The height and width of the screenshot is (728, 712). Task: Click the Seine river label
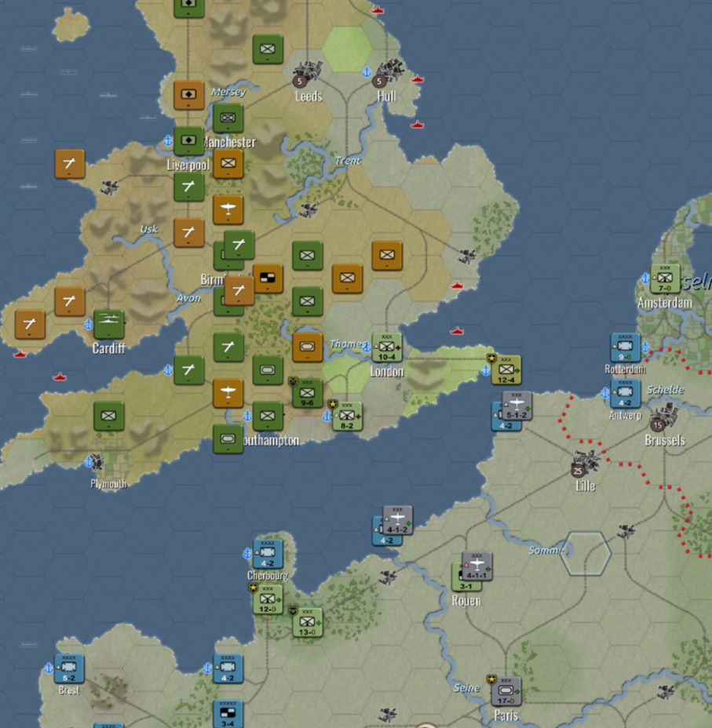pos(467,688)
